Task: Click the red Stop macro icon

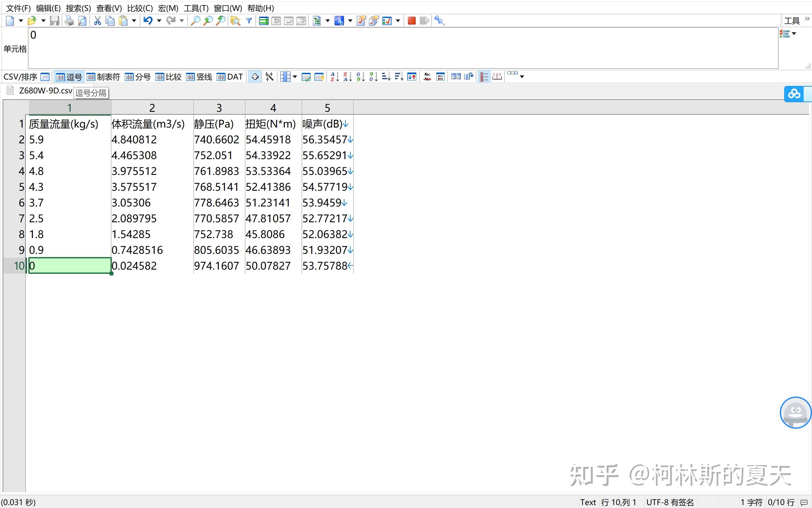Action: click(411, 21)
